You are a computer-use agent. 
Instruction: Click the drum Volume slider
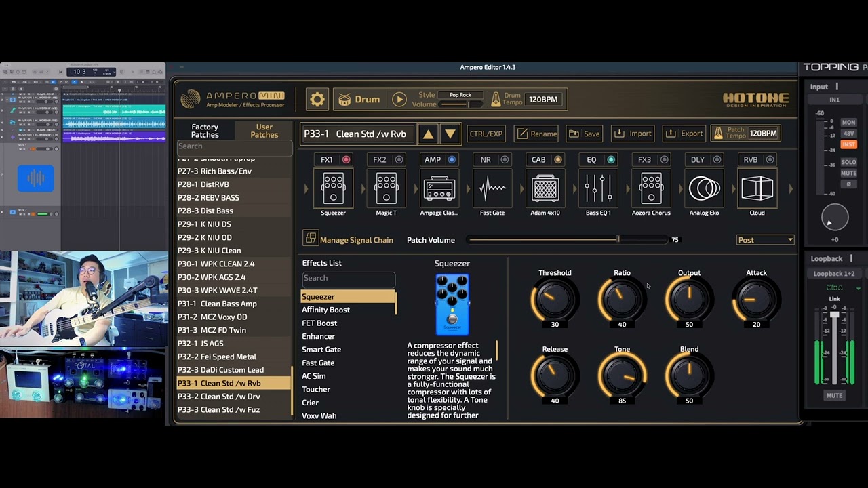coord(461,104)
